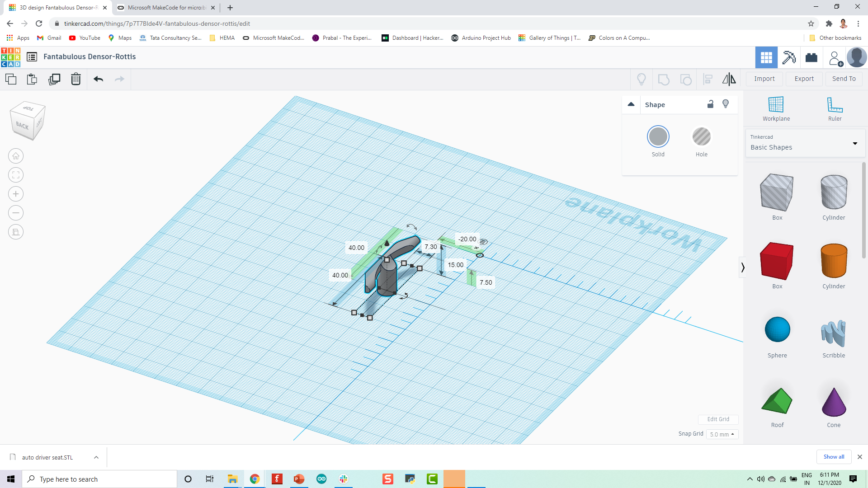Toggle hide-shape lightbulb in Shape panel
The image size is (868, 488).
click(x=726, y=104)
